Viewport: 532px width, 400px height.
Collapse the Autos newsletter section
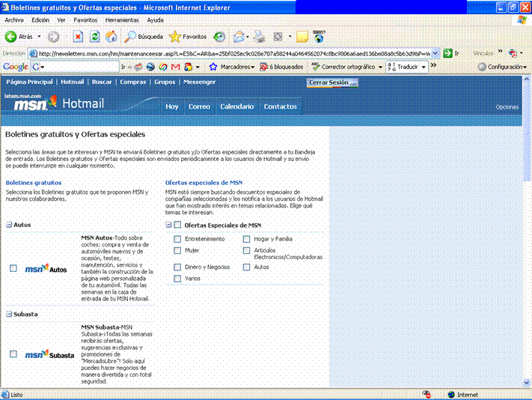click(8, 225)
